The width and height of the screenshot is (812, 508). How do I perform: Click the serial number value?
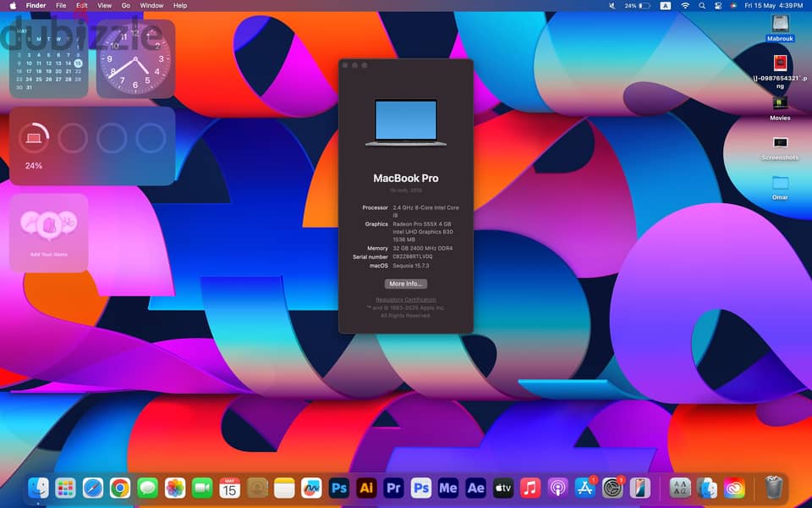point(413,257)
